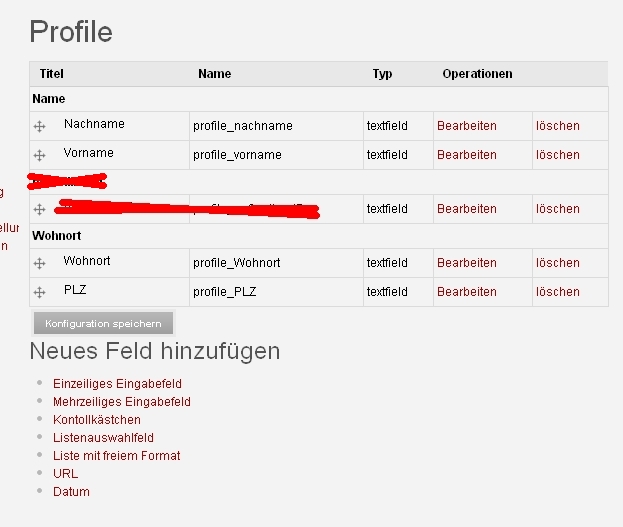
Task: Click the drag handle of the redacted row
Action: point(40,210)
